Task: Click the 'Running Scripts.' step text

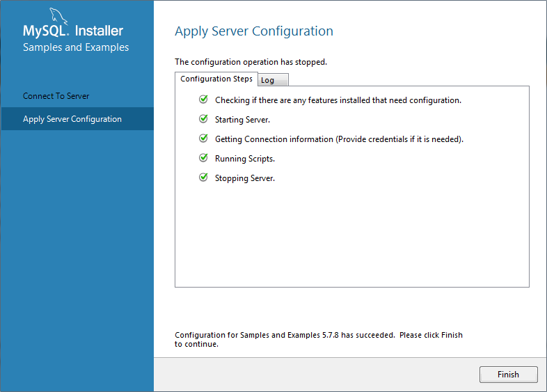Action: pyautogui.click(x=245, y=159)
